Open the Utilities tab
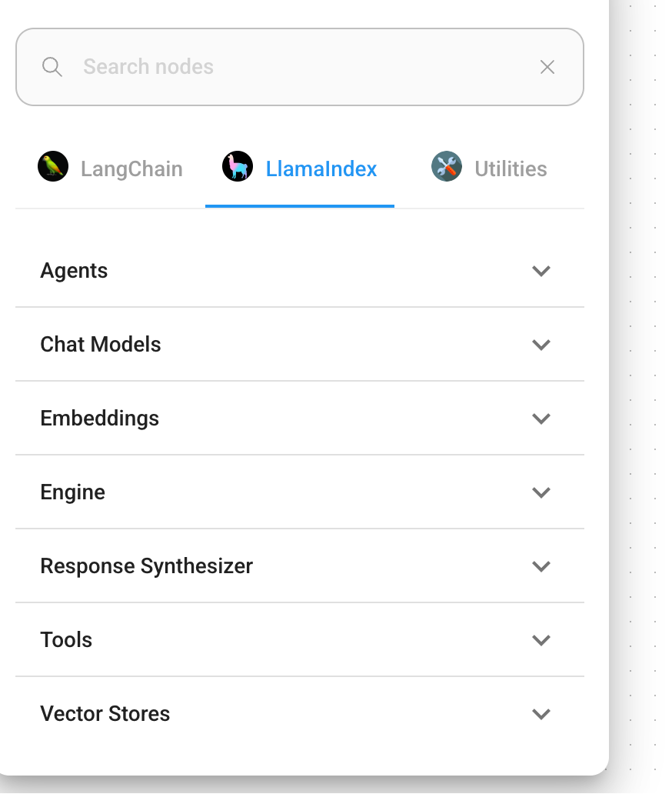Screen dimensions: 672x794 489,168
